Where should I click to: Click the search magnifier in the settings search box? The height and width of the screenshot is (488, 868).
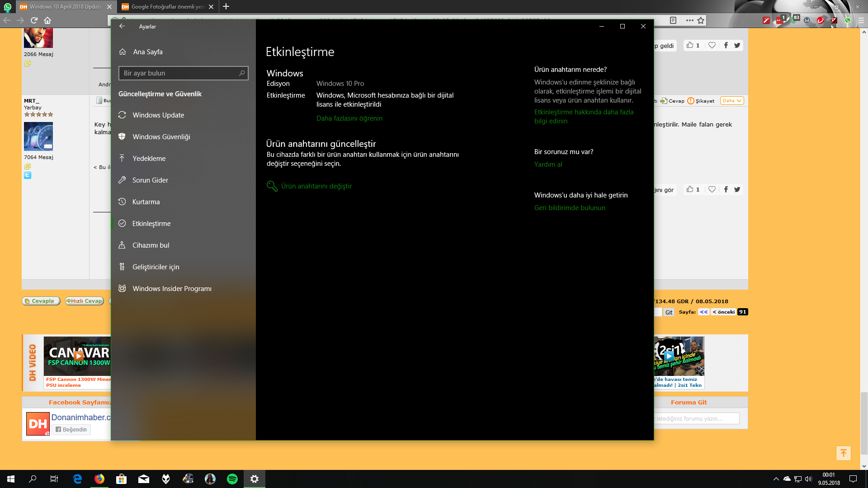click(x=242, y=73)
